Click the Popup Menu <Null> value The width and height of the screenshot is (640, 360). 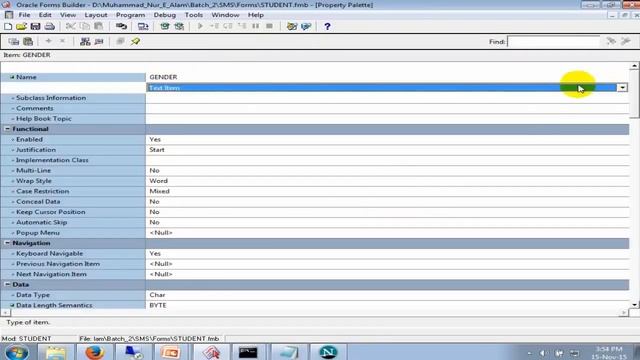pyautogui.click(x=161, y=233)
